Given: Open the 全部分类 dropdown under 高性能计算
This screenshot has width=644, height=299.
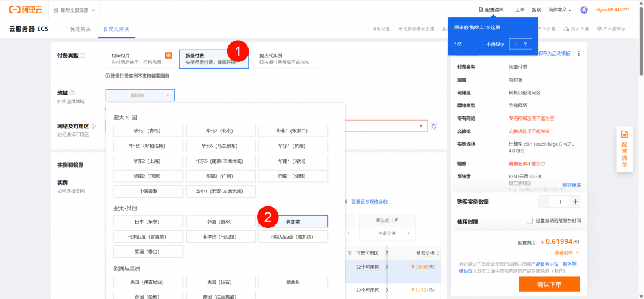Looking at the screenshot, I should pos(388,233).
